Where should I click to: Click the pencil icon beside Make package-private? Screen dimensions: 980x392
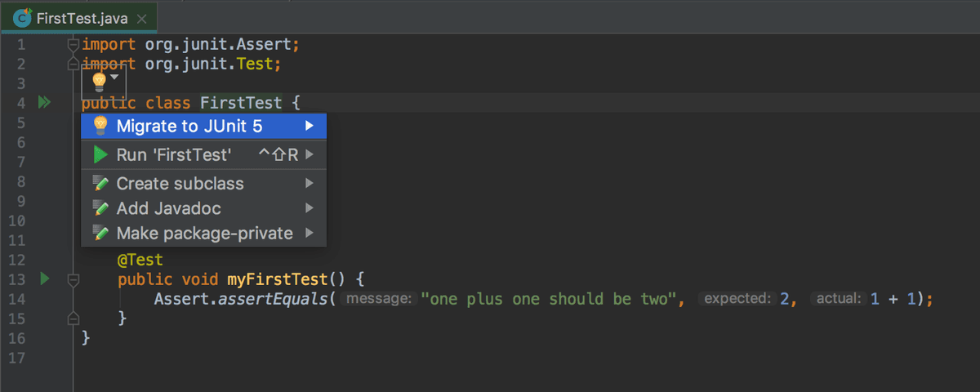(101, 234)
